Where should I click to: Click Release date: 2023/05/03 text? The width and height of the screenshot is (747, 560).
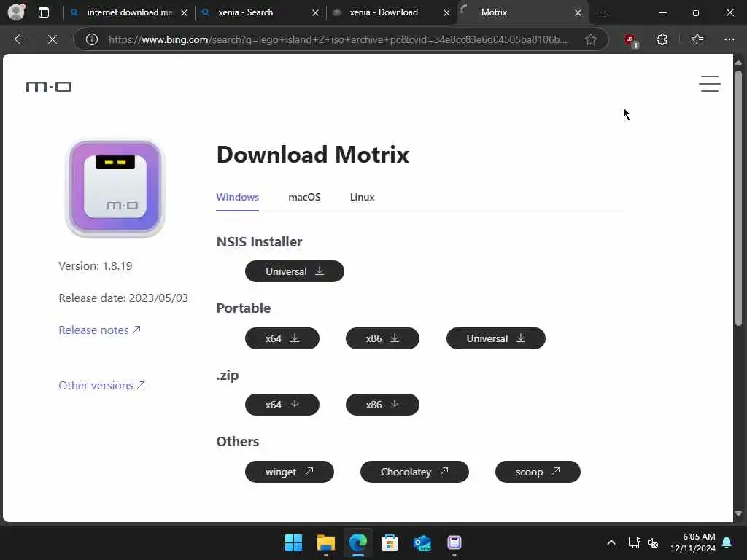coord(123,298)
